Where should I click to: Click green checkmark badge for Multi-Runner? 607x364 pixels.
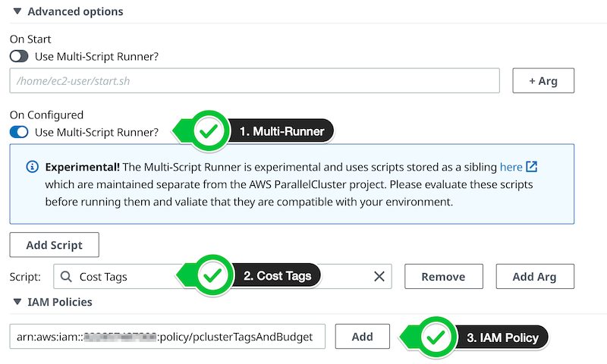209,130
